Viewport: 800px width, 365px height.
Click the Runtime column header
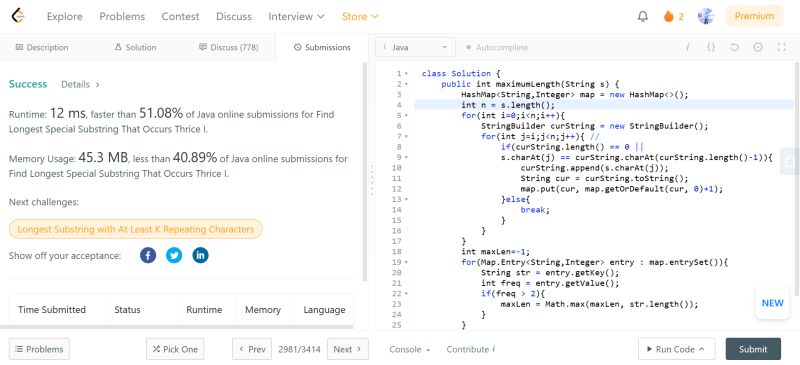pos(204,310)
